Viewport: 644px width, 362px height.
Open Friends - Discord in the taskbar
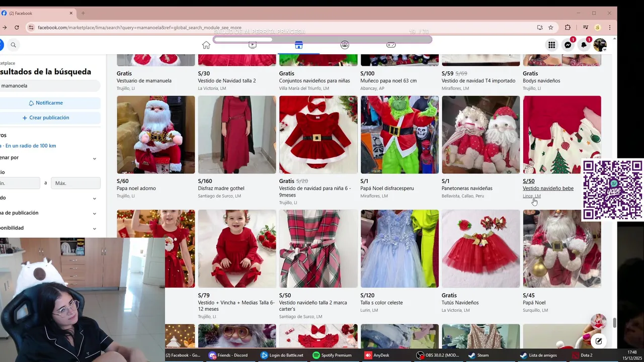coord(228,355)
